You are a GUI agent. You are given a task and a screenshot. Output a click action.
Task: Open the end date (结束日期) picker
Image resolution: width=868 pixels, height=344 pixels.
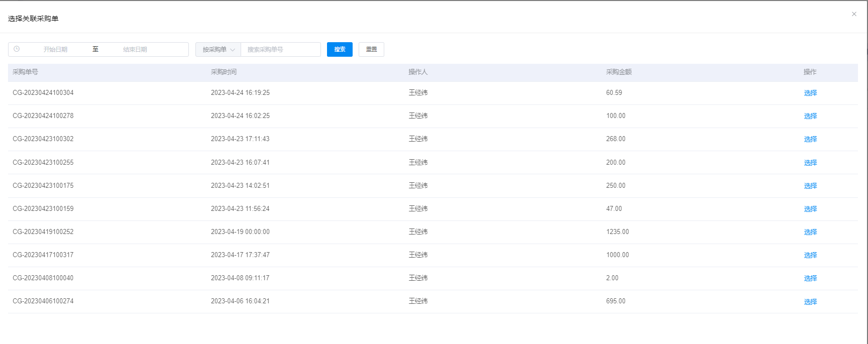point(135,50)
